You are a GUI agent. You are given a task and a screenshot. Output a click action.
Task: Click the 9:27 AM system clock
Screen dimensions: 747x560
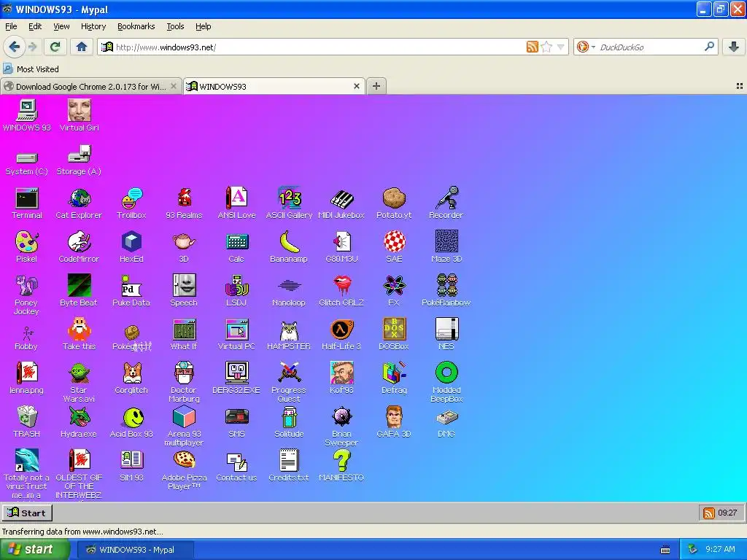[720, 549]
